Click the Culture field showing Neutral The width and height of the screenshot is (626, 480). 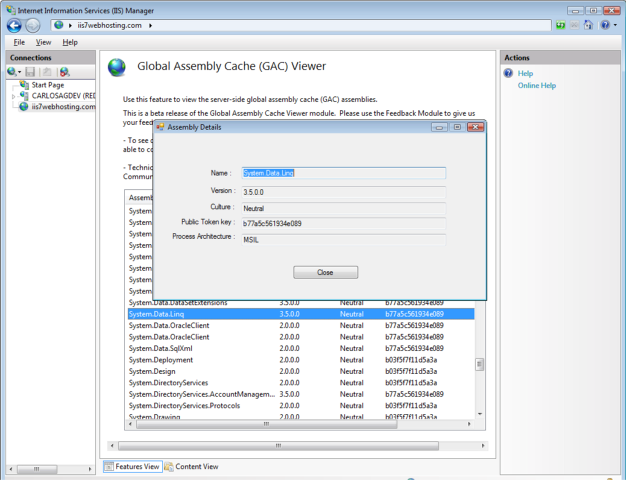343,208
